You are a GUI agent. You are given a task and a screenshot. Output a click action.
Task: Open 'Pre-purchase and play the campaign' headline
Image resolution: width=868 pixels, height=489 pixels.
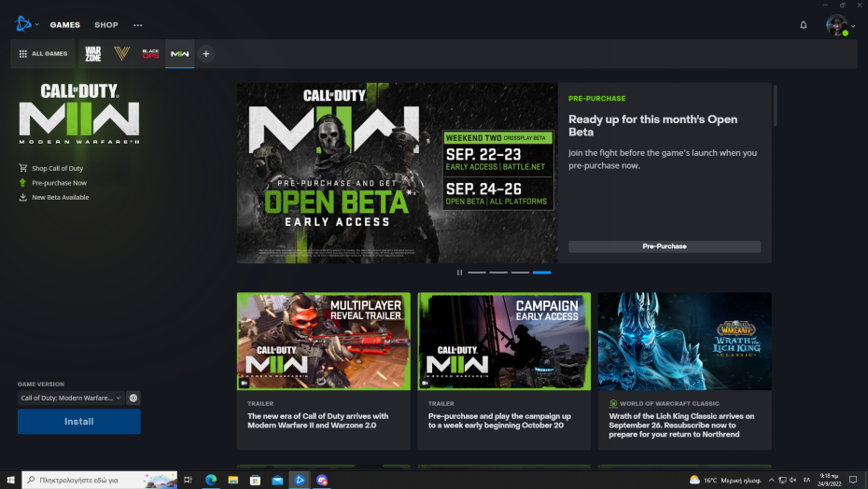click(x=499, y=421)
